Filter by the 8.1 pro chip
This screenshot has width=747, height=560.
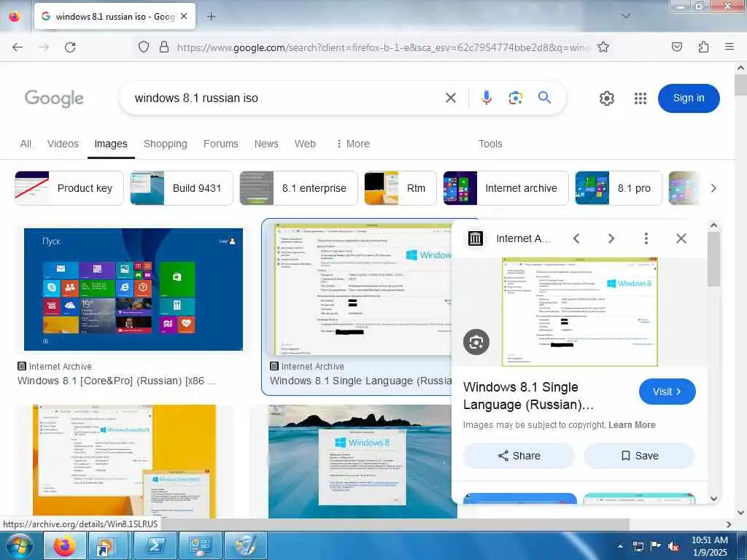(x=619, y=188)
